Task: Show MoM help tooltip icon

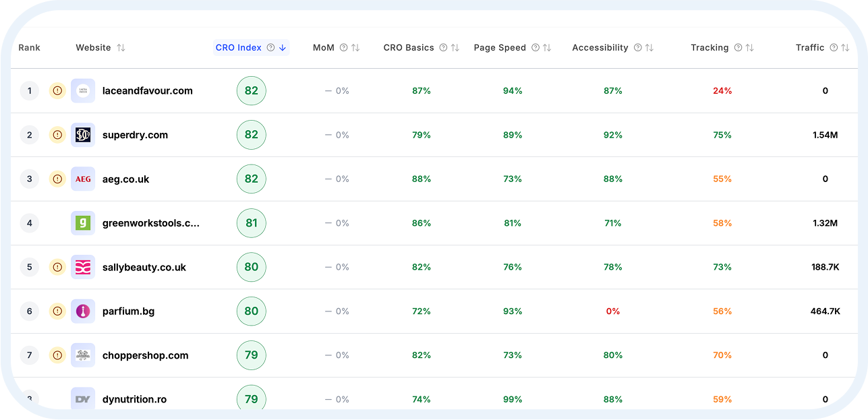Action: click(x=343, y=47)
